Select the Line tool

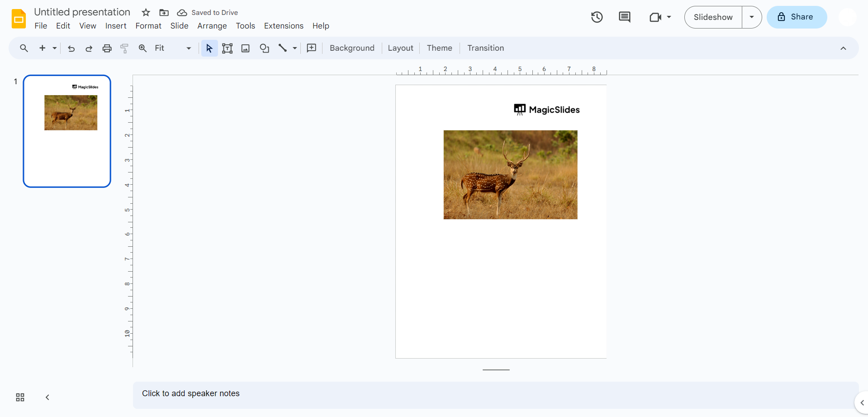point(283,48)
